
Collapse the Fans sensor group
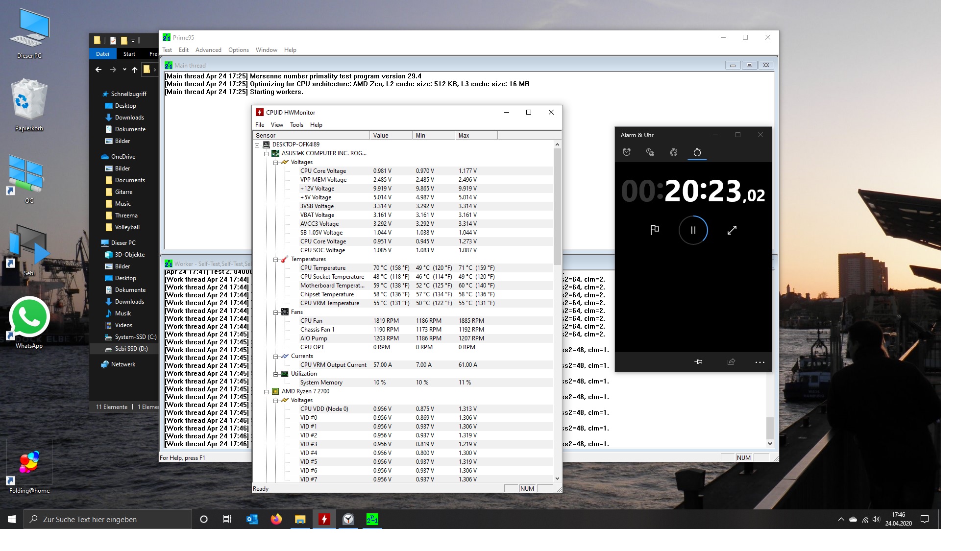click(x=276, y=312)
